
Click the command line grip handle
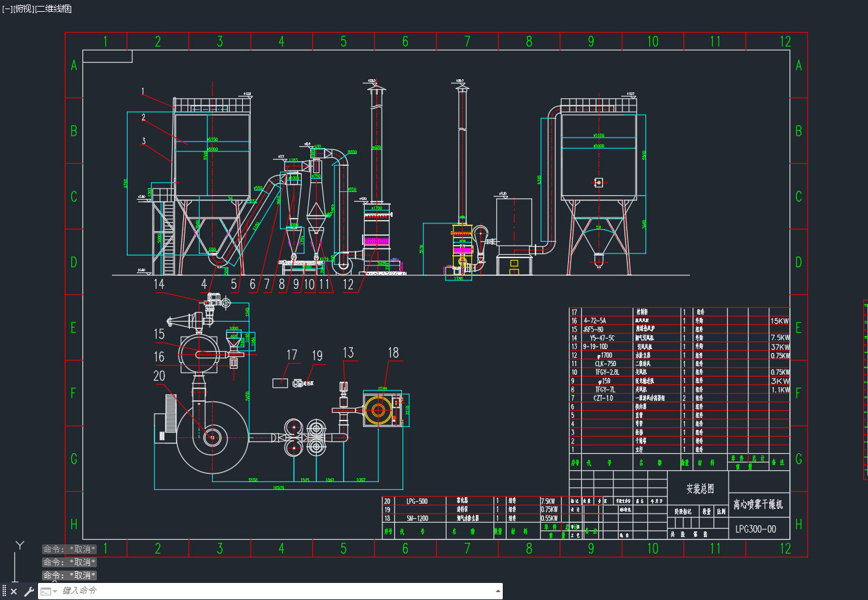coord(4,591)
